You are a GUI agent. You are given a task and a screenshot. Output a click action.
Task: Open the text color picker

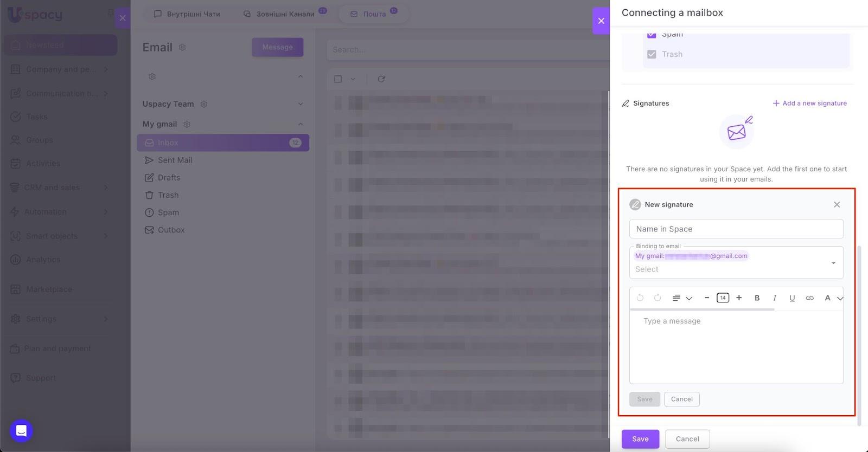click(x=833, y=298)
